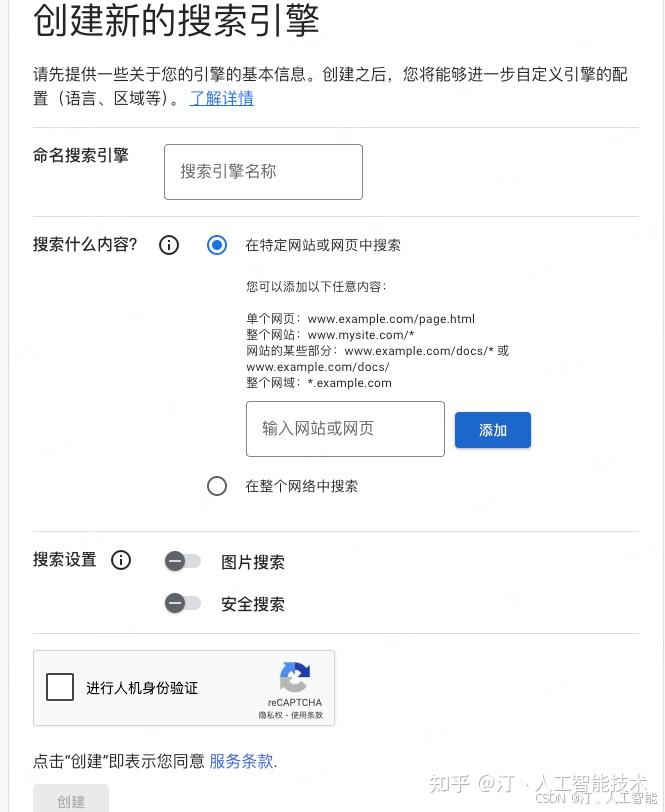This screenshot has height=812, width=665.
Task: Click inside the reCAPTCHA widget frame
Action: 185,688
